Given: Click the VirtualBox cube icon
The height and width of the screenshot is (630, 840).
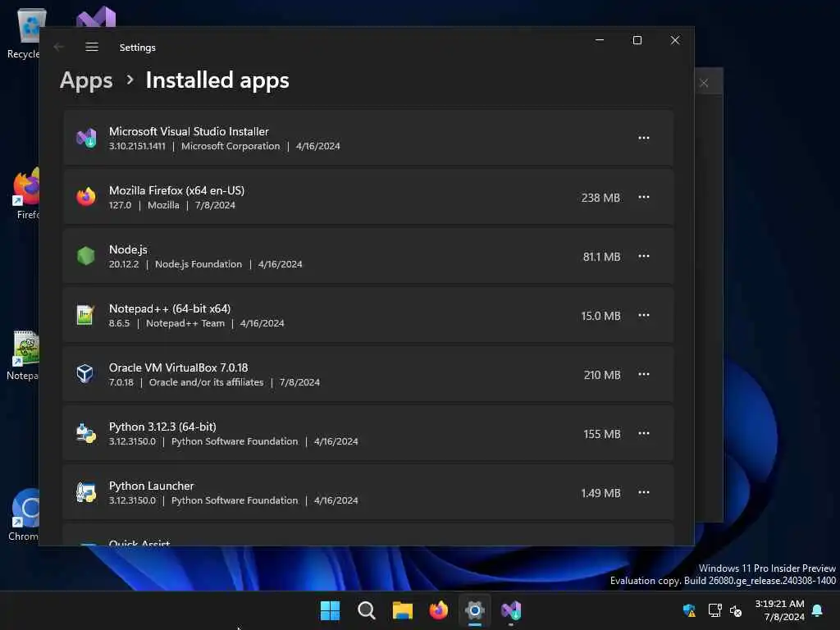Looking at the screenshot, I should point(85,373).
